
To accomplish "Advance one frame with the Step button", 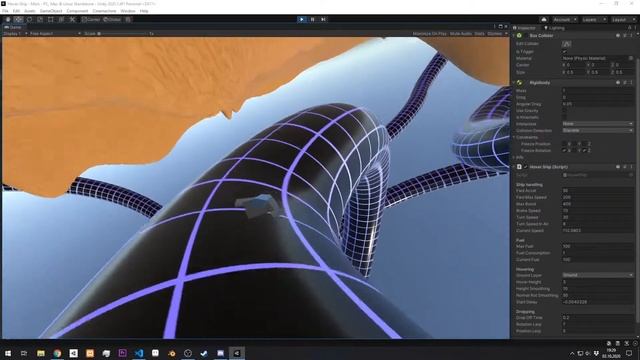I will 323,19.
